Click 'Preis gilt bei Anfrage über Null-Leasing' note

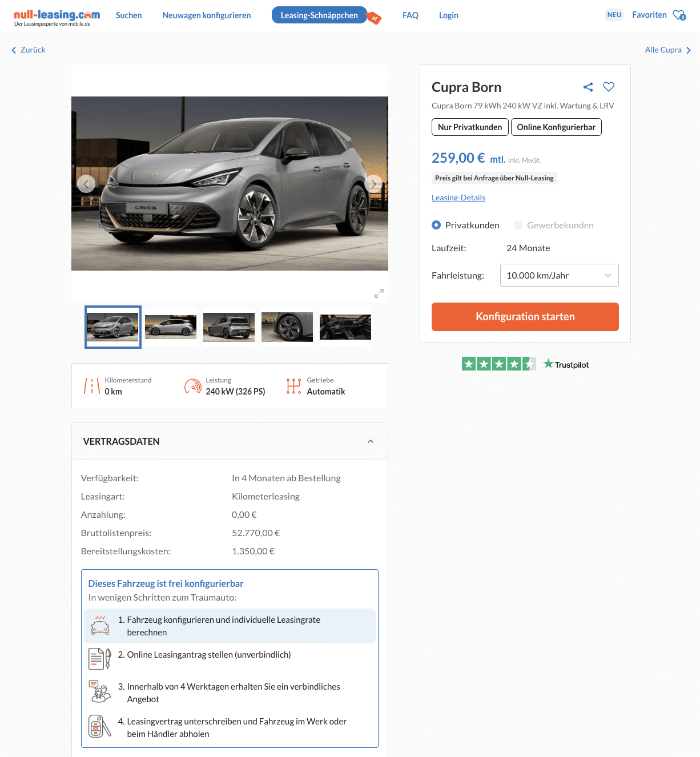tap(494, 178)
